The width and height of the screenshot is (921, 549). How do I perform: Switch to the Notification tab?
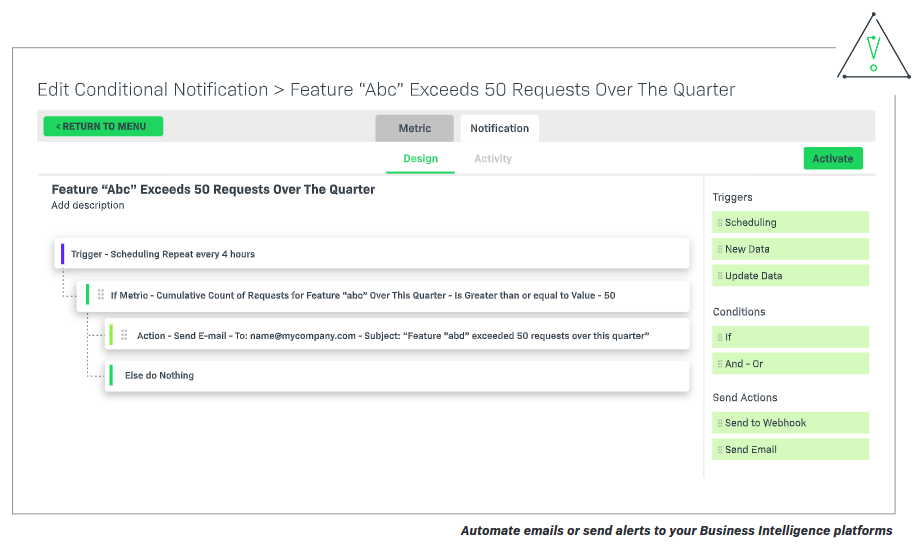(499, 128)
